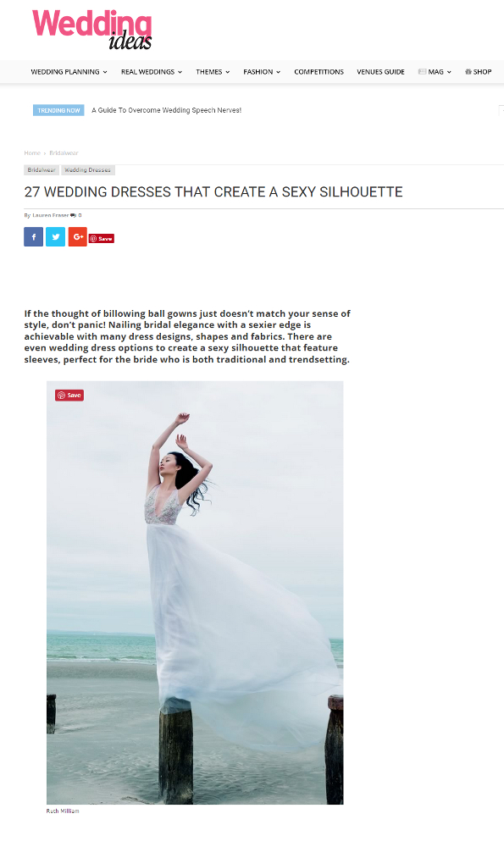504x847 pixels.
Task: Expand the Fashion dropdown menu
Action: pyautogui.click(x=262, y=72)
